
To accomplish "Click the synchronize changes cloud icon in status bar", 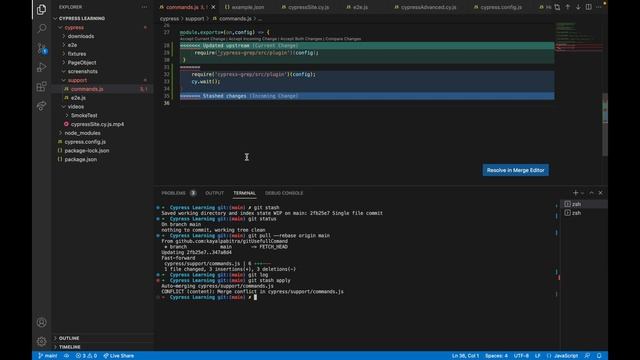I will click(67, 356).
